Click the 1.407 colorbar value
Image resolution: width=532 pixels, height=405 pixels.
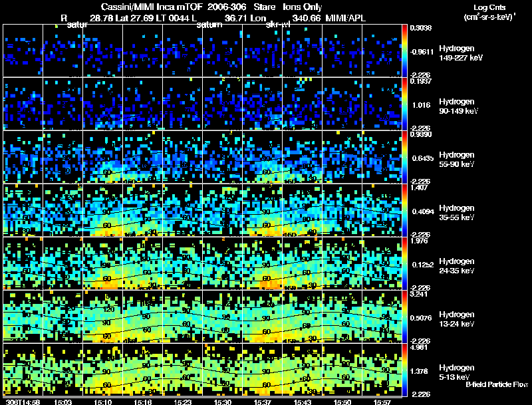419,188
